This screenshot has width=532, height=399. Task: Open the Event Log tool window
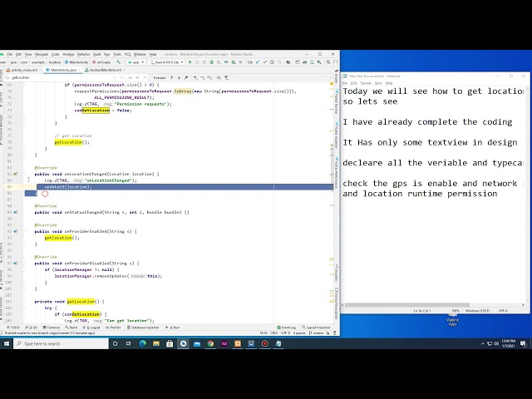287,328
